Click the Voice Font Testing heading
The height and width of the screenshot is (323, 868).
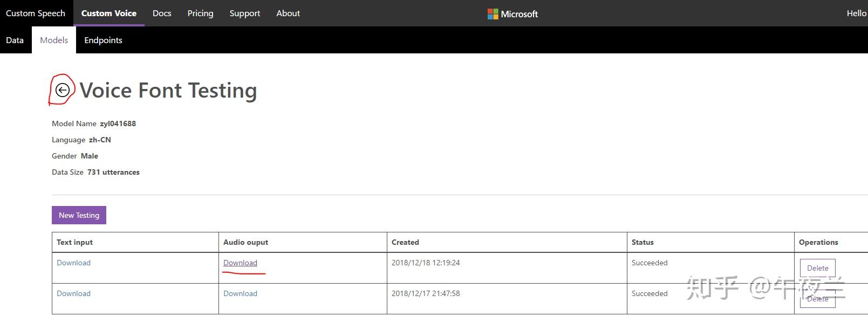point(168,91)
